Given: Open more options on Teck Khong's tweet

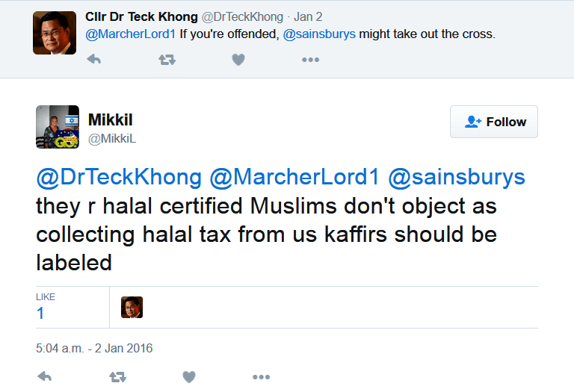Looking at the screenshot, I should coord(310,60).
